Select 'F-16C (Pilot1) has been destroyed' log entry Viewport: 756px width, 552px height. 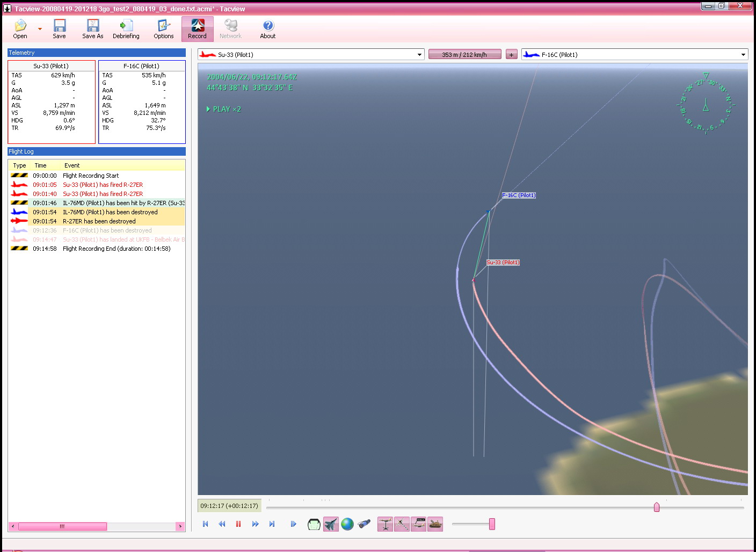coord(107,230)
